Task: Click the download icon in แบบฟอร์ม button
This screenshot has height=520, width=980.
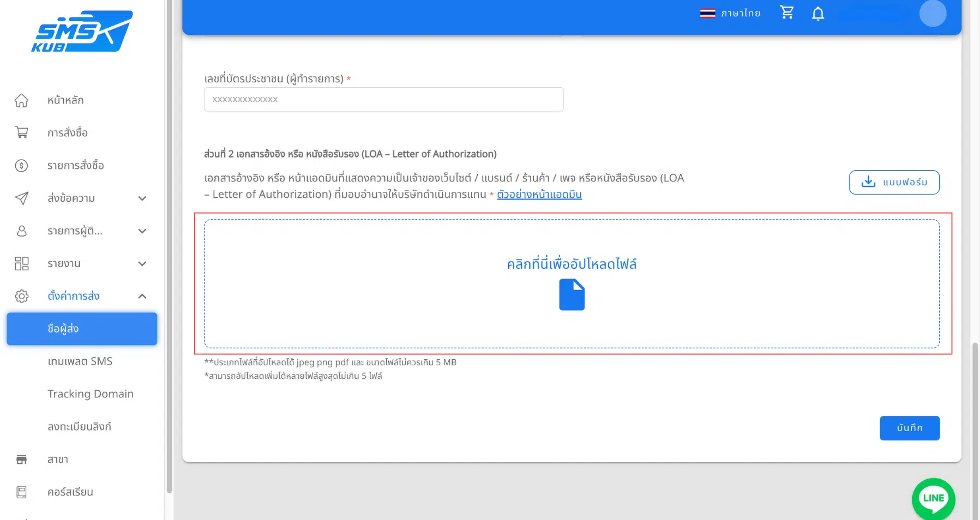Action: click(868, 182)
